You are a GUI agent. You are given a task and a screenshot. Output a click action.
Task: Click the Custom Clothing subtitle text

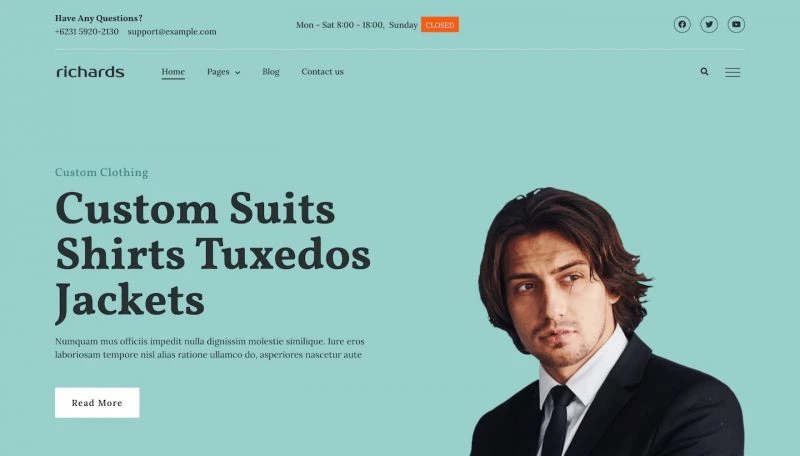102,172
